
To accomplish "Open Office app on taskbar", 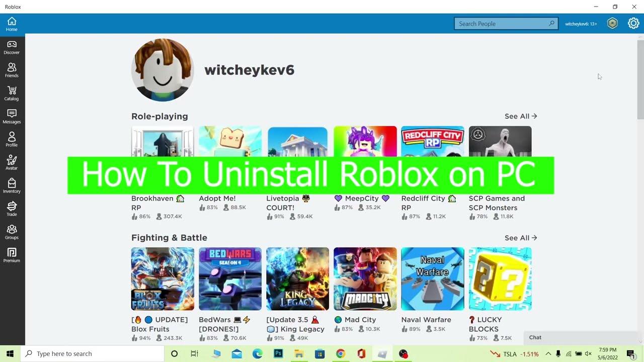I will coord(361,353).
